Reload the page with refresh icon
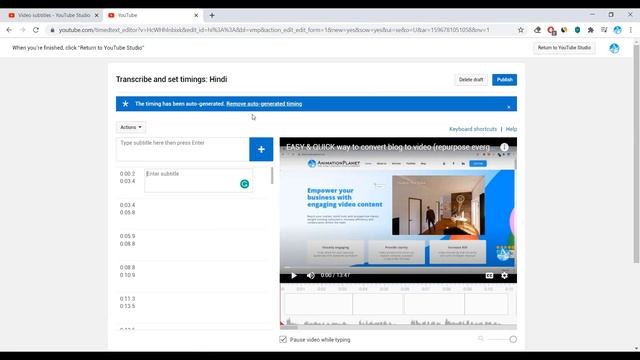Image resolution: width=640 pixels, height=360 pixels. [x=36, y=30]
